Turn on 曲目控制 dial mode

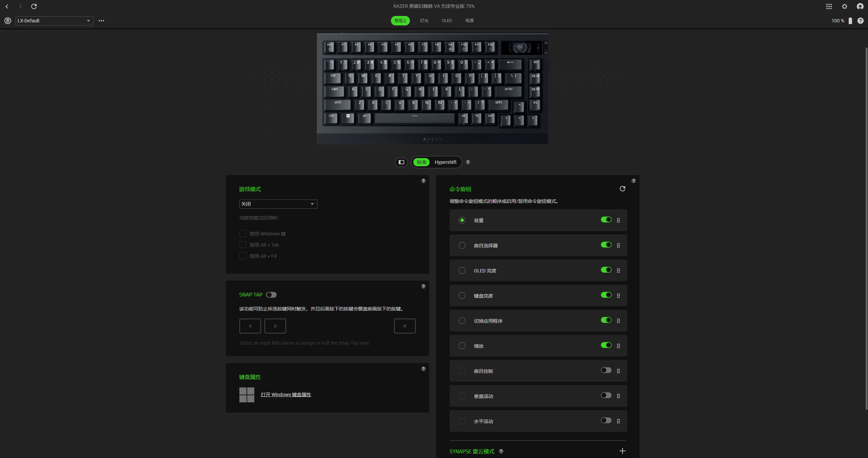point(606,370)
